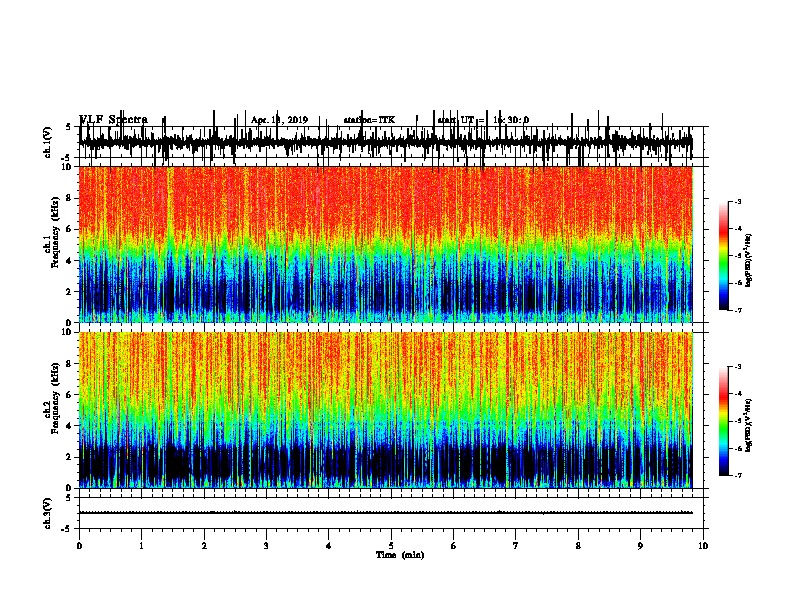Click the "-7" label on ch.1 color bar
This screenshot has width=792, height=612.
point(737,310)
